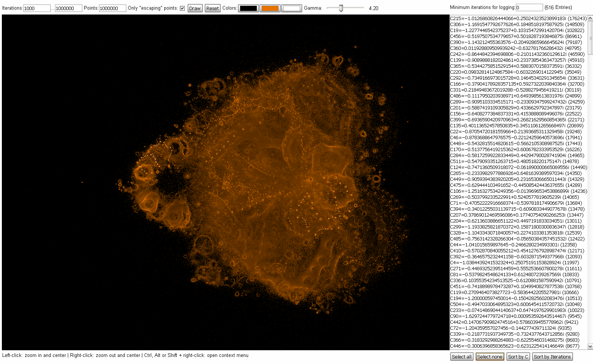
Task: Toggle the Only "escaping" points checkbox
Action: (182, 8)
